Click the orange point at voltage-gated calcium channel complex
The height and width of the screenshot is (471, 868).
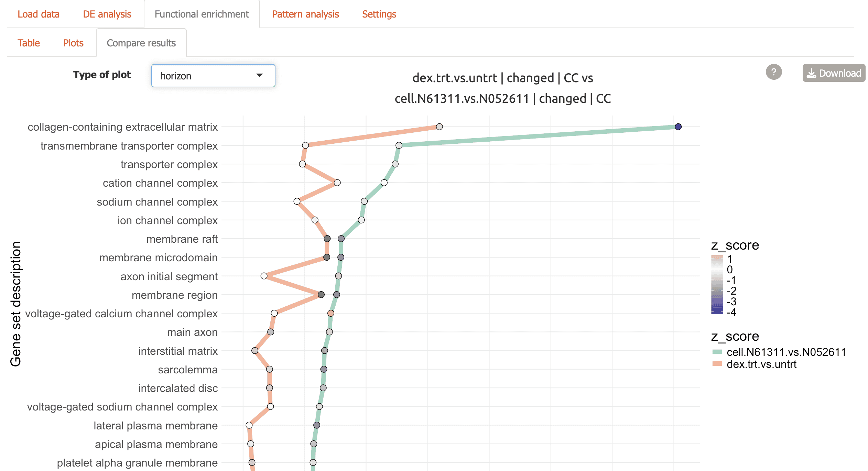coord(331,313)
